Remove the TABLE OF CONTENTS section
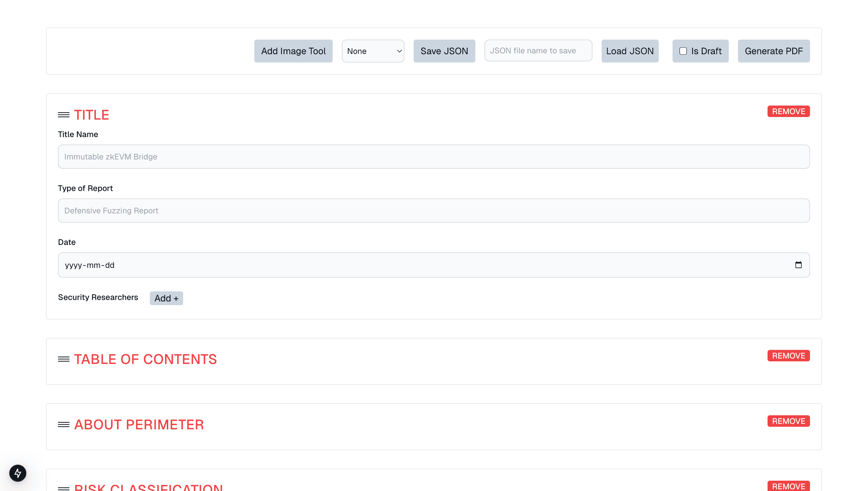Image resolution: width=868 pixels, height=491 pixels. [x=788, y=355]
